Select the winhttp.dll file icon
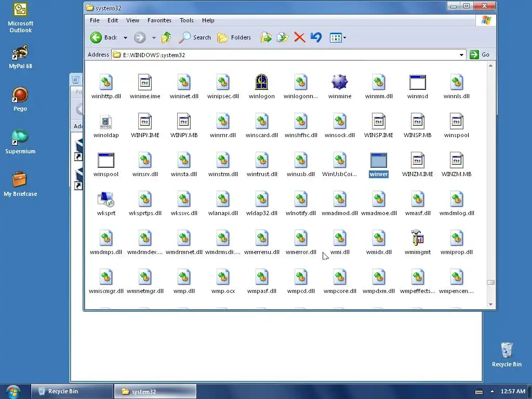Viewport: 532px width, 399px height. pyautogui.click(x=106, y=83)
